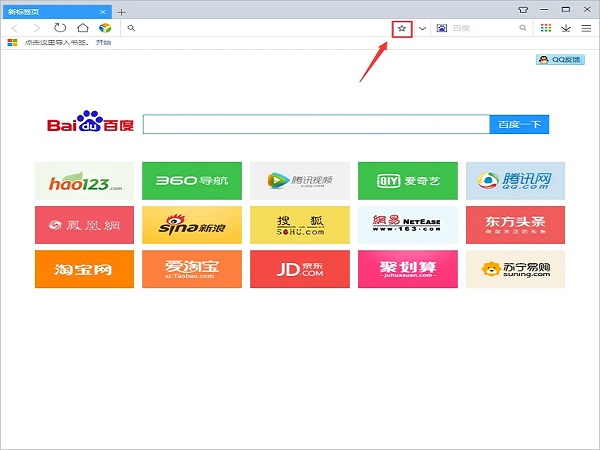Click the Baidu logo
The width and height of the screenshot is (600, 450).
pos(90,121)
